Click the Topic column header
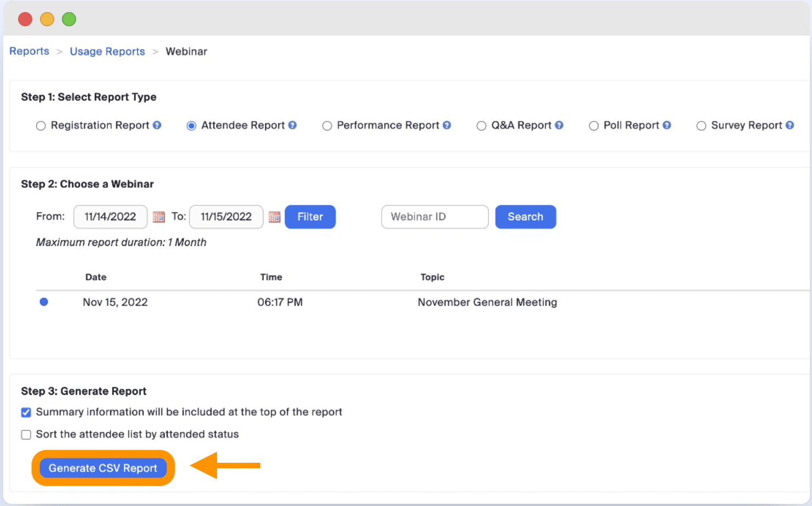Image resolution: width=812 pixels, height=506 pixels. point(432,277)
